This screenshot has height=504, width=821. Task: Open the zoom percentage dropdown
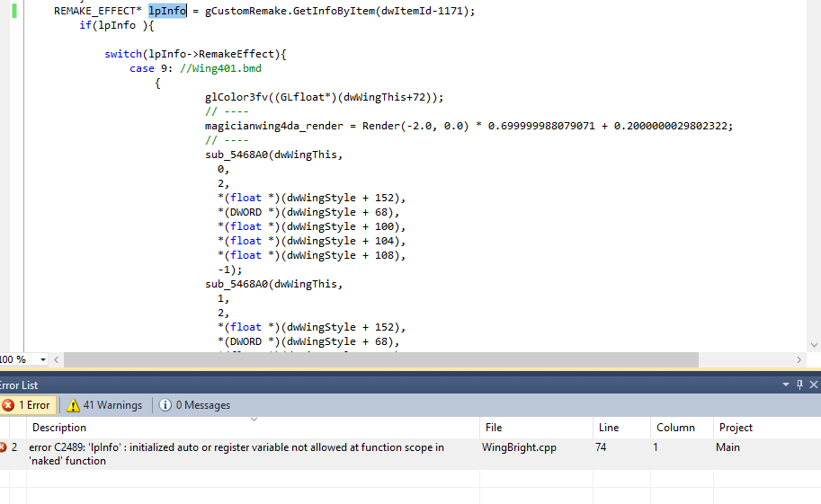point(42,359)
